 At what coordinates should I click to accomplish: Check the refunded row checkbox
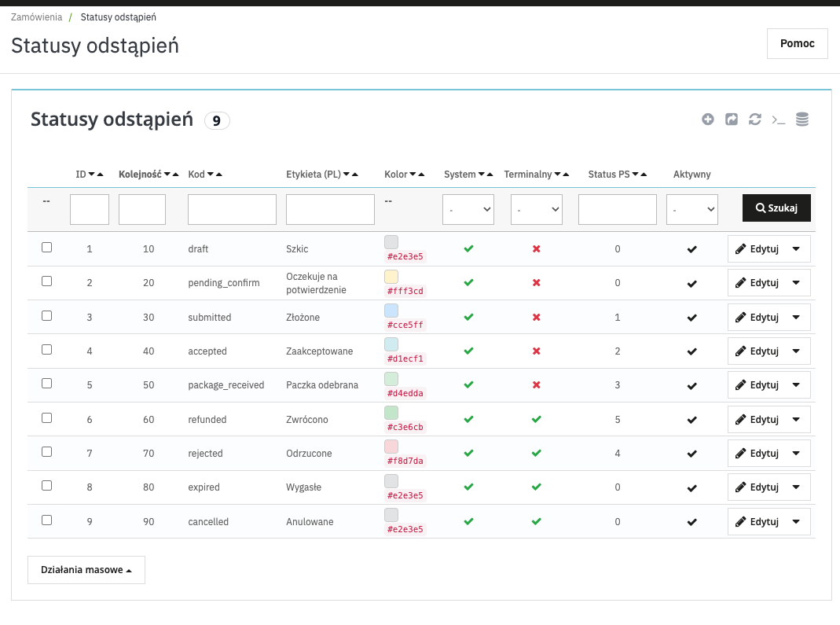tap(46, 417)
